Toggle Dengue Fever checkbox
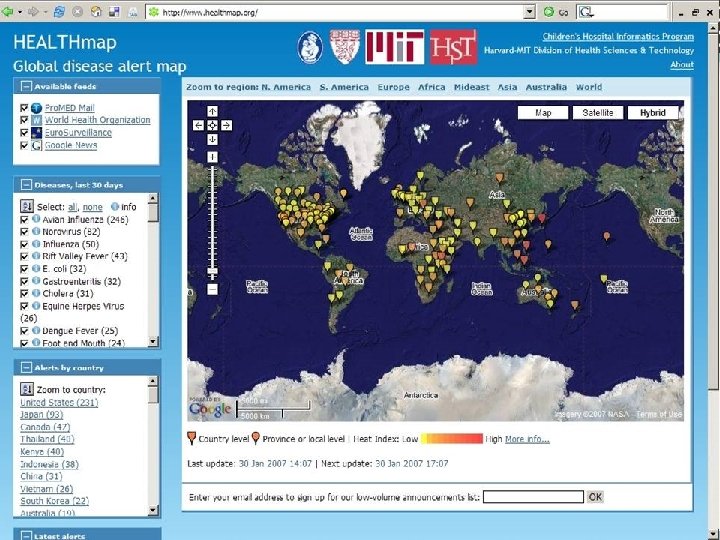Screen dimensions: 720x540 (x=24, y=331)
